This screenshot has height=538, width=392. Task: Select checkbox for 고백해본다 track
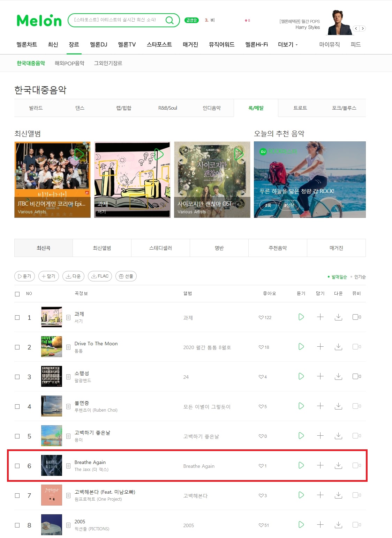pos(17,495)
